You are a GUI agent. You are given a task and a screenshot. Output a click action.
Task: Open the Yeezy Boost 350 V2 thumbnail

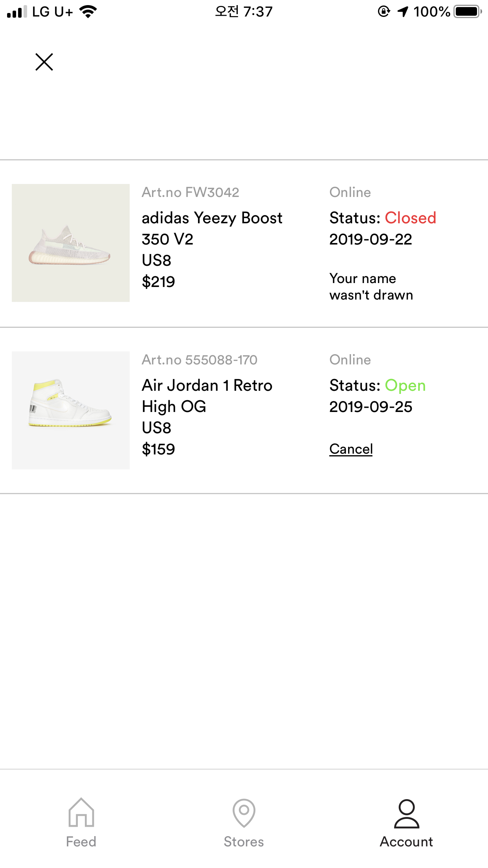tap(71, 243)
